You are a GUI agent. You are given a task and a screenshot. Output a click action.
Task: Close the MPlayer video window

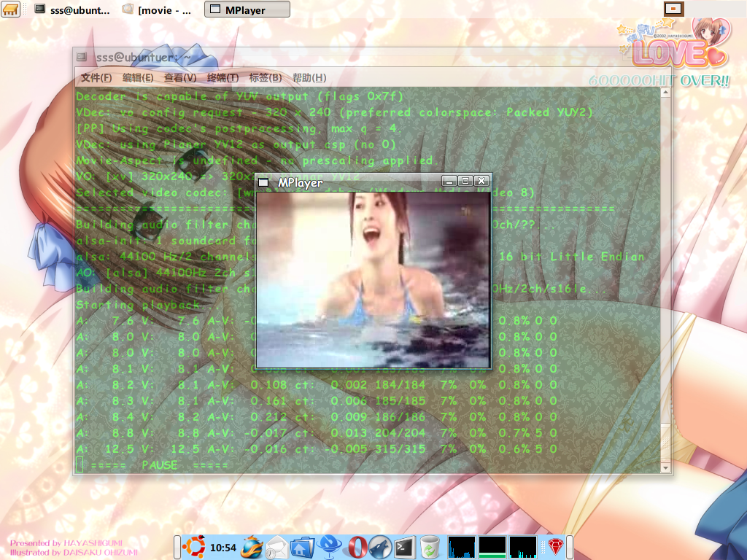coord(481,181)
